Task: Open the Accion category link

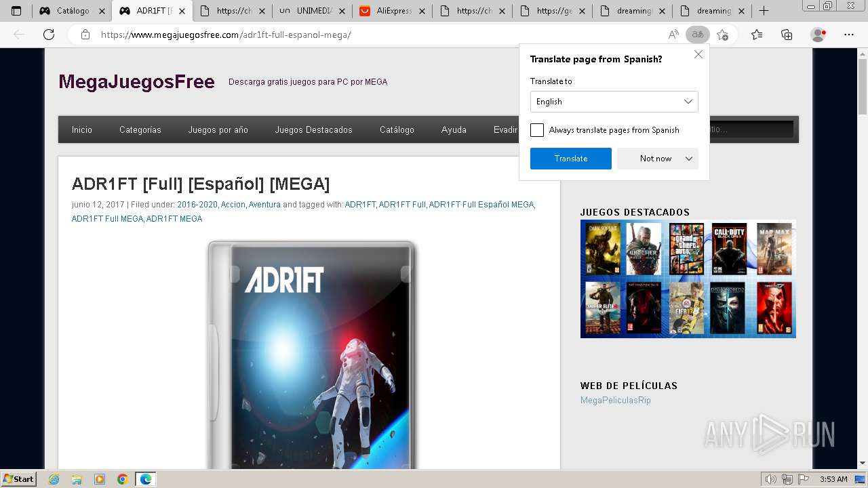Action: pos(233,205)
